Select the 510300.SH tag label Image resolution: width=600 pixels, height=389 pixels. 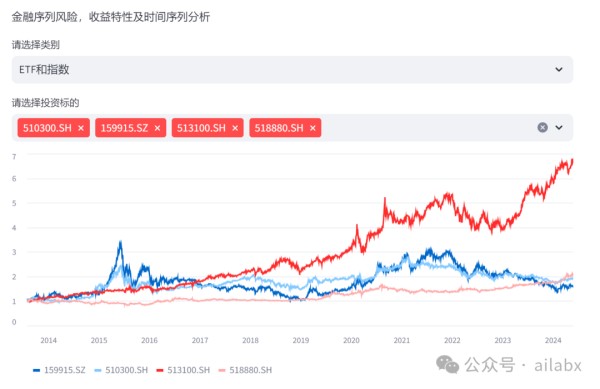[x=47, y=128]
